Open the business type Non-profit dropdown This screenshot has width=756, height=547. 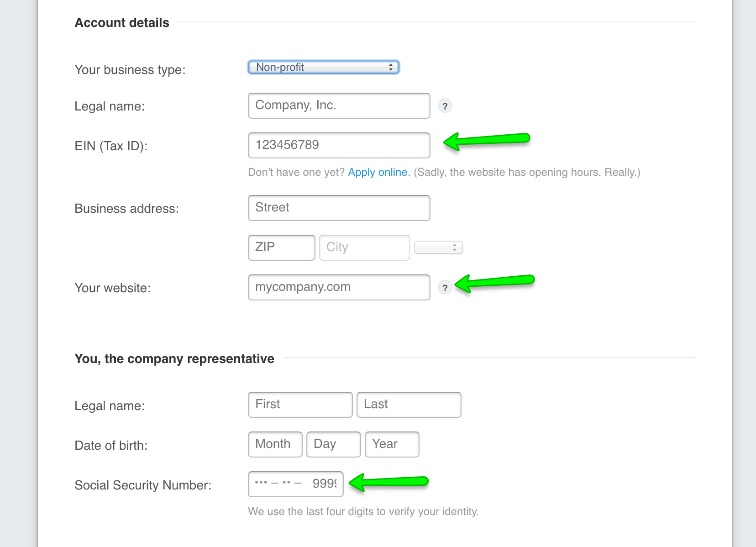pyautogui.click(x=324, y=67)
